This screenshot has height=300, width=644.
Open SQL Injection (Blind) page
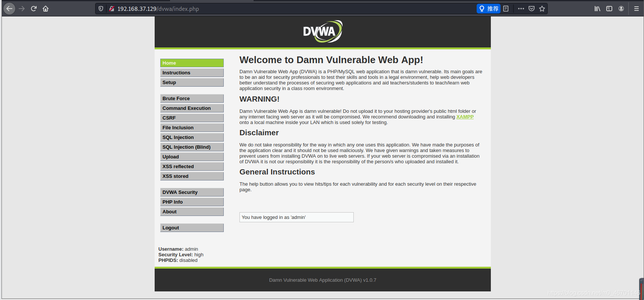[192, 147]
